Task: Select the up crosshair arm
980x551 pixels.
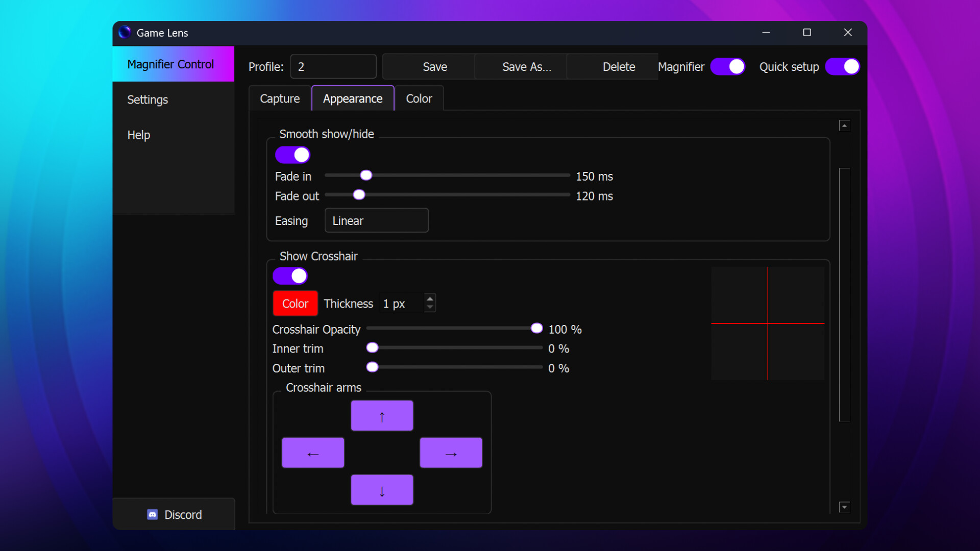Action: pyautogui.click(x=382, y=415)
